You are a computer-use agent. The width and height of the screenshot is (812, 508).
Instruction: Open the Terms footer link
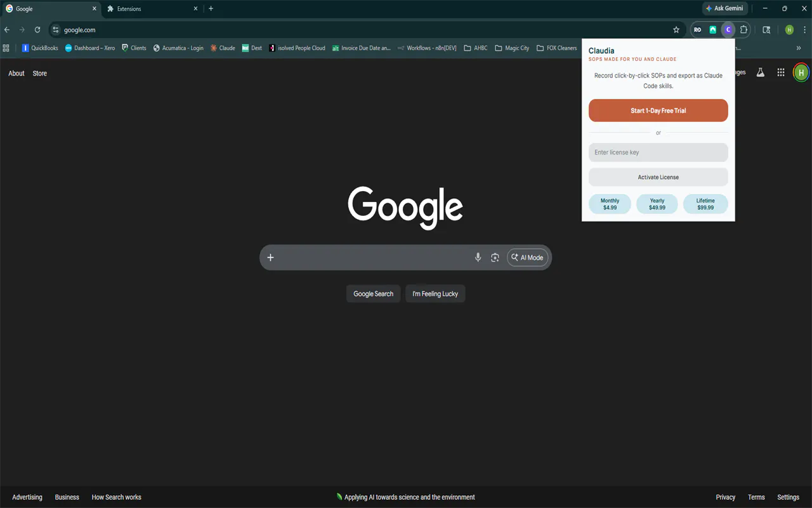[756, 497]
